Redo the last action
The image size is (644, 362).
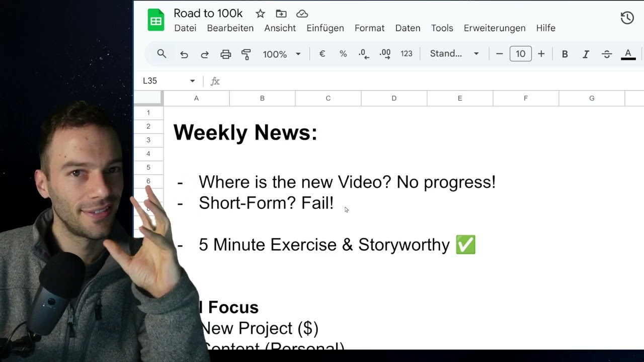(x=205, y=54)
